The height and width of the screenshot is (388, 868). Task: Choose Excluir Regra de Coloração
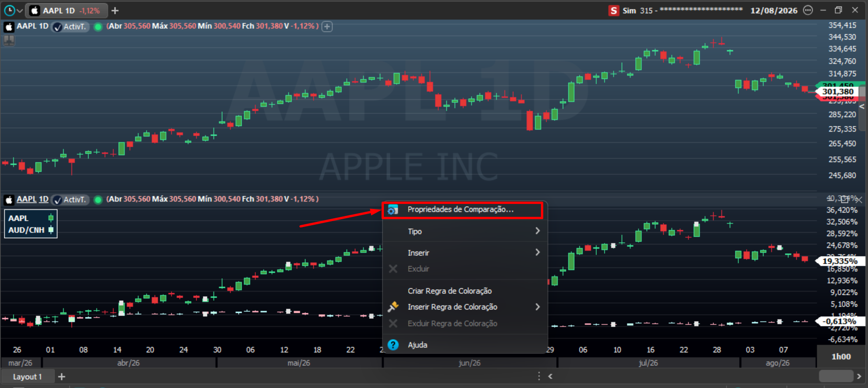[465, 323]
